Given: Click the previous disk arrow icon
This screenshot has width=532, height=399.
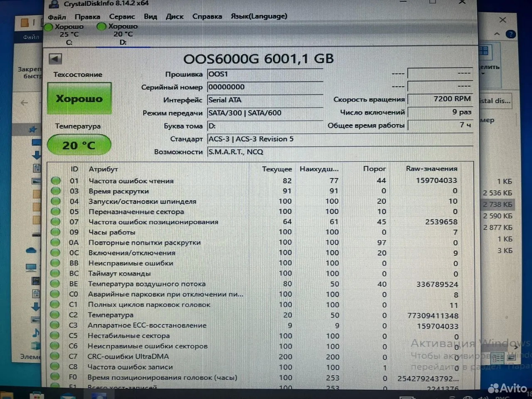Looking at the screenshot, I should coord(55,59).
